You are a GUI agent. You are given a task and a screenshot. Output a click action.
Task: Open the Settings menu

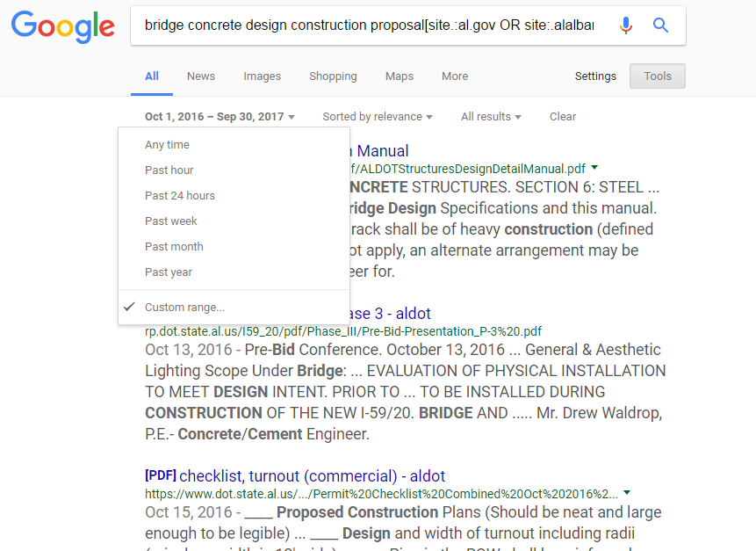click(595, 76)
